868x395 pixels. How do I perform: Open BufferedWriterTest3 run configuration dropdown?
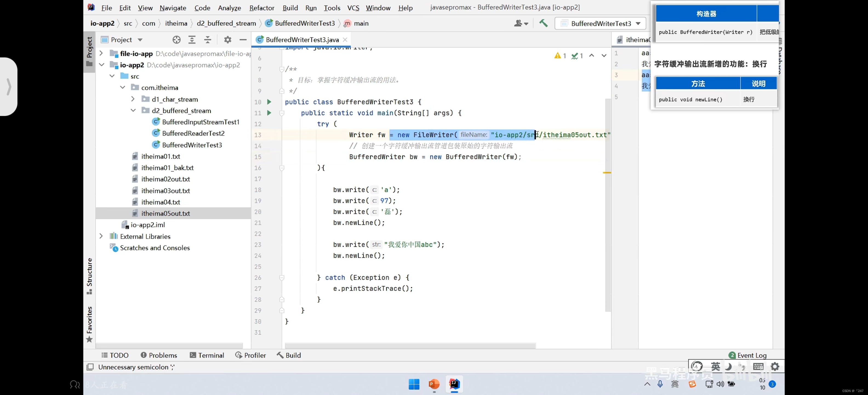[600, 24]
